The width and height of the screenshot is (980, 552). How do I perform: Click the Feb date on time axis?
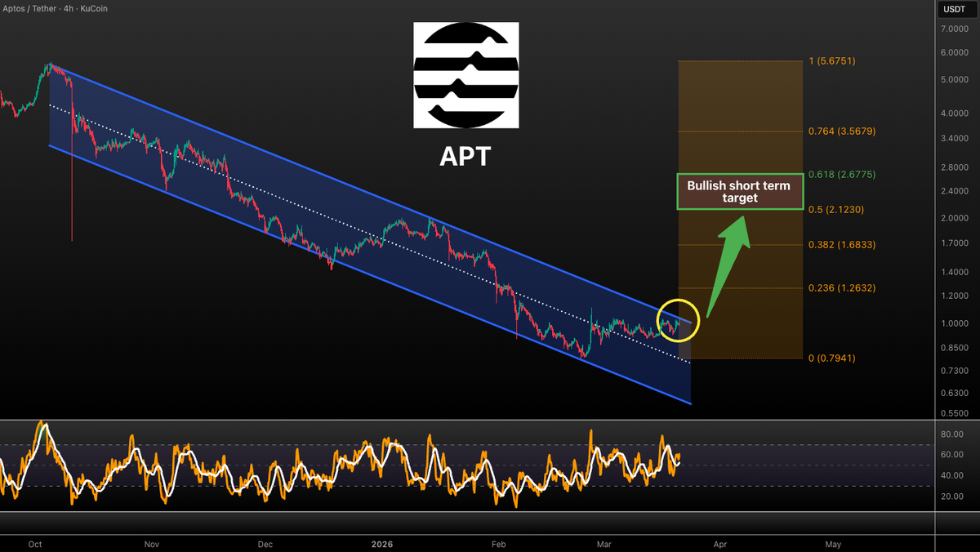tap(500, 544)
